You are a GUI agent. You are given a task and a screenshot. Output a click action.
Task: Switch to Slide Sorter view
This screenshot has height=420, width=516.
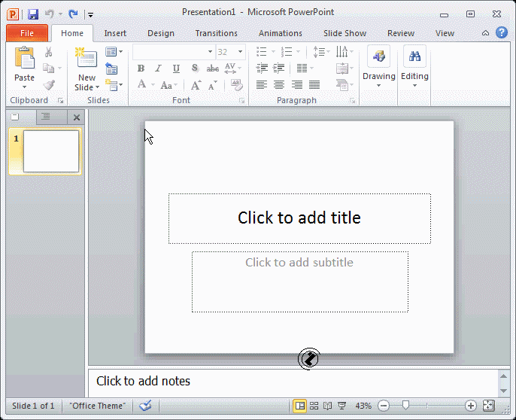[314, 406]
